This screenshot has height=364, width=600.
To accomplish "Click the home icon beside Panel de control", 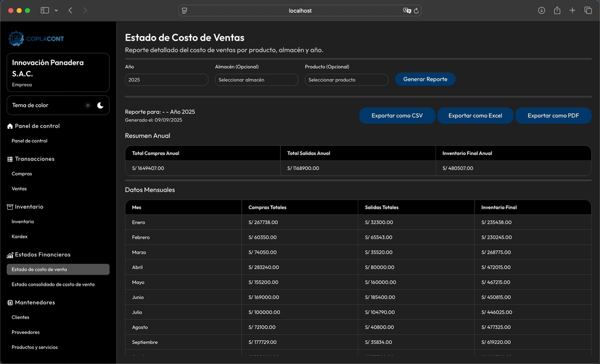I will [x=11, y=126].
